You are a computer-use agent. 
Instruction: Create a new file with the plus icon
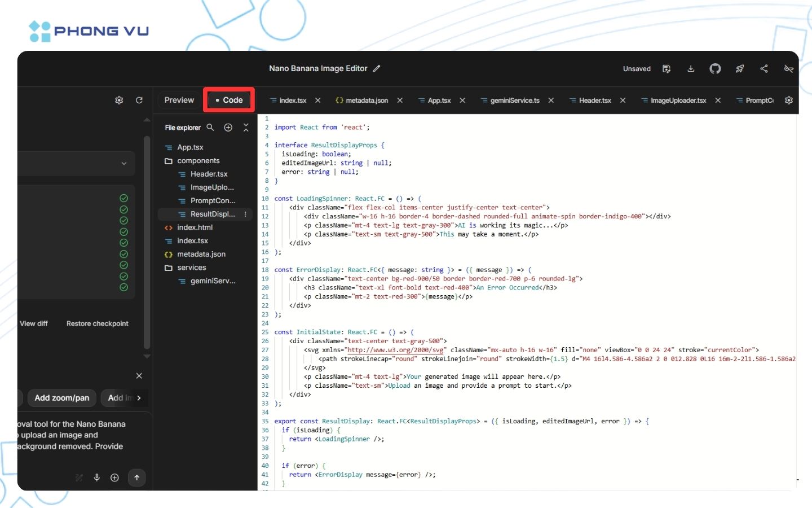pos(228,127)
